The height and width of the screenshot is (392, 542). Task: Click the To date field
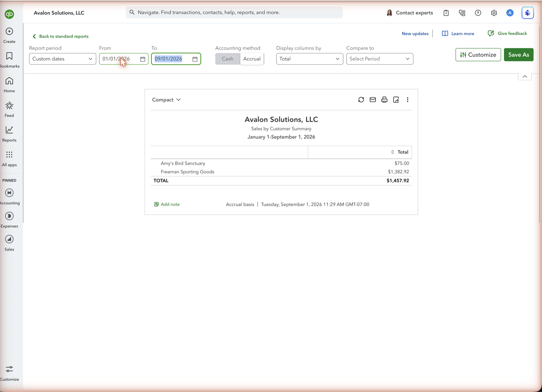point(176,59)
